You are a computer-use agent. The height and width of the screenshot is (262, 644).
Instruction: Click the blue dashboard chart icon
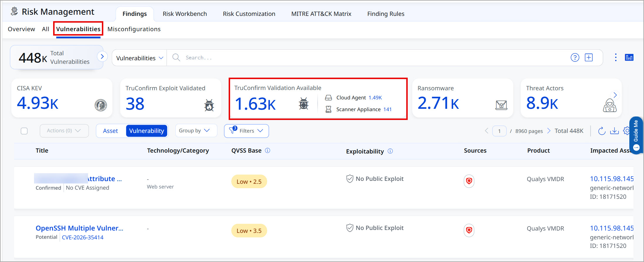(x=629, y=58)
